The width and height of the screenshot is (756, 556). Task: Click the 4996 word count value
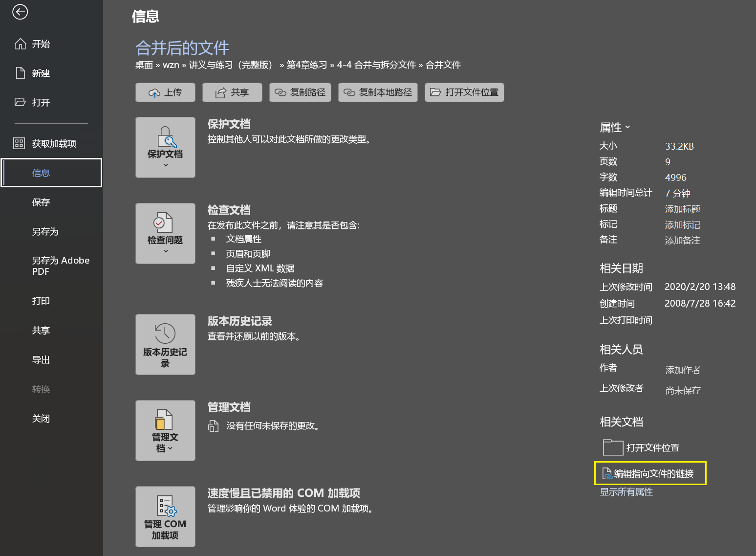676,178
